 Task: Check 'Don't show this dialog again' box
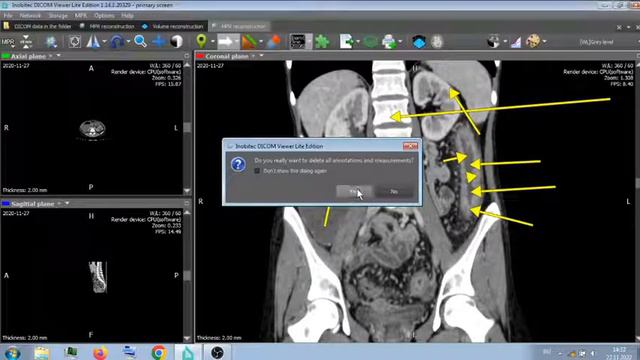(257, 171)
